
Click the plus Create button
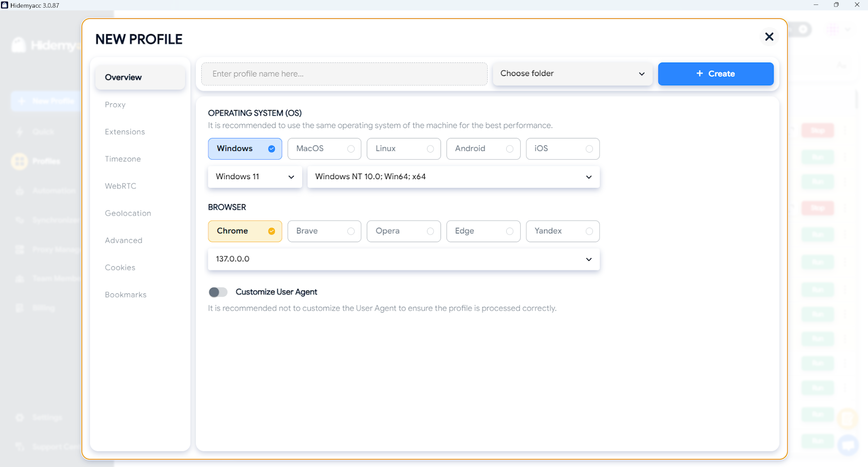[715, 74]
